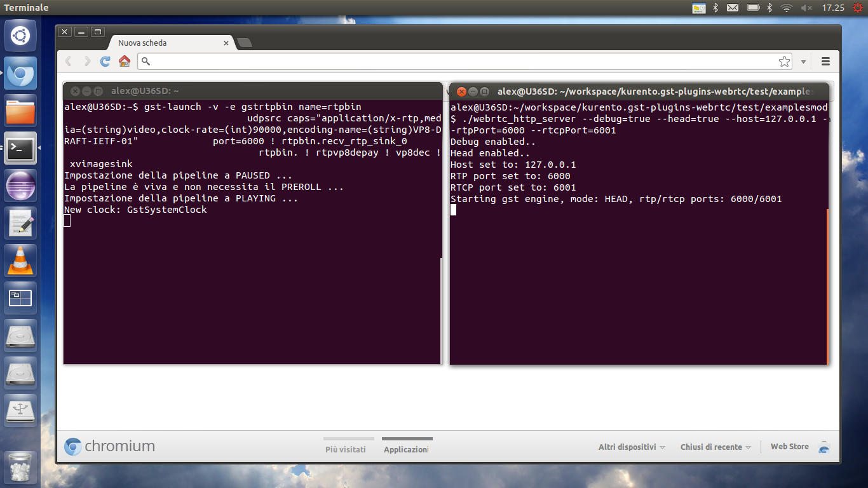Open the muted sound volume indicator
Screen dimensions: 868x488
pyautogui.click(x=806, y=8)
